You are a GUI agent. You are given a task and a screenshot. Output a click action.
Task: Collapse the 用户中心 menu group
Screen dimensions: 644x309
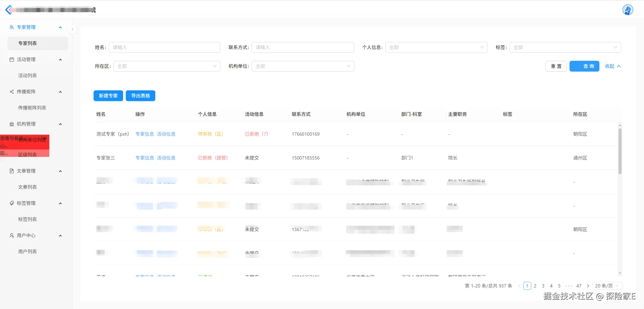[x=60, y=235]
